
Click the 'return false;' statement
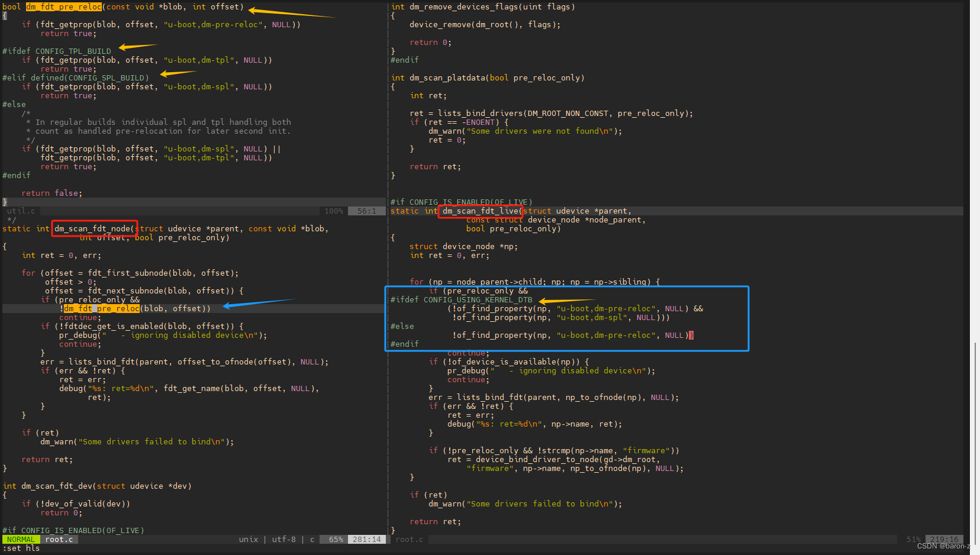[52, 193]
